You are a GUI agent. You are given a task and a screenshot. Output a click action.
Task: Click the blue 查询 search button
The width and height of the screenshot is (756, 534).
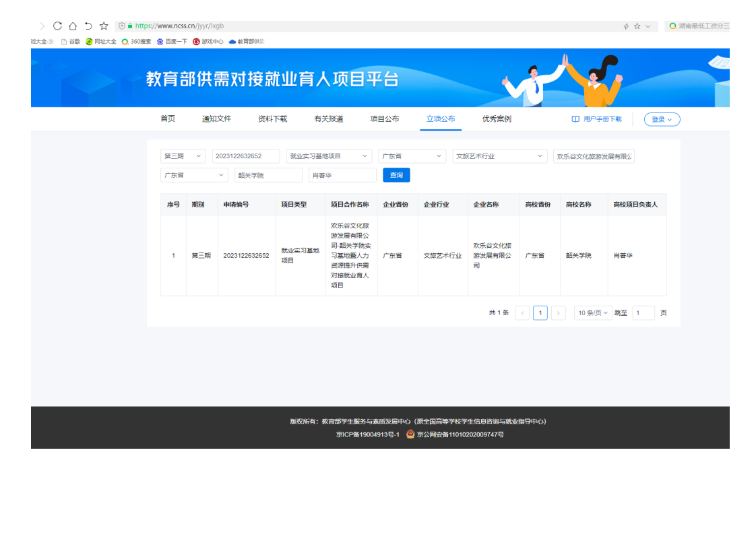tap(396, 175)
